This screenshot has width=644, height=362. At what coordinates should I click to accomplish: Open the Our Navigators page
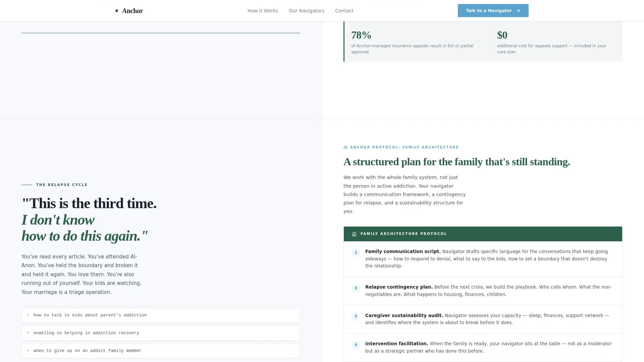[x=307, y=11]
